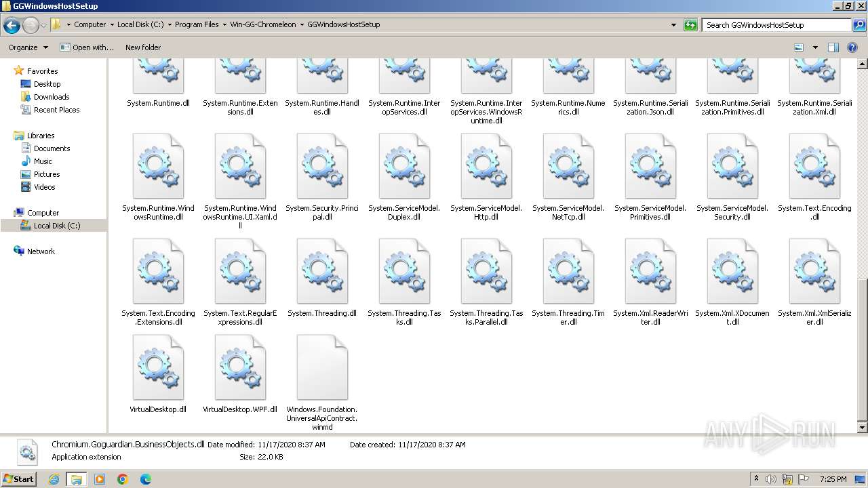Select Windows.Foundation.UniversalApiContract.winmd file
Image resolution: width=868 pixels, height=488 pixels.
pyautogui.click(x=322, y=367)
